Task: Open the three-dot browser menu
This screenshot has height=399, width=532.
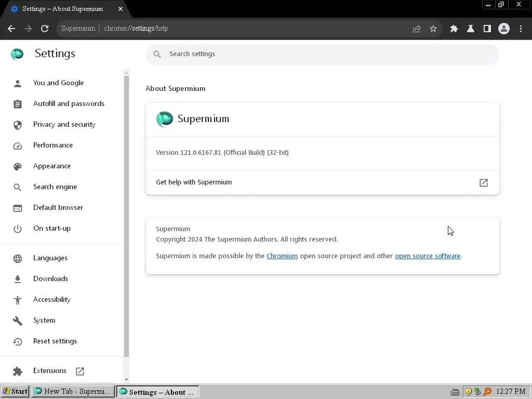Action: [x=521, y=29]
